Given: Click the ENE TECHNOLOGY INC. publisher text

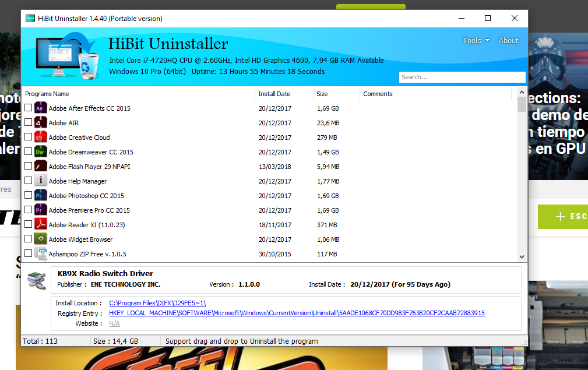Looking at the screenshot, I should pyautogui.click(x=126, y=284).
